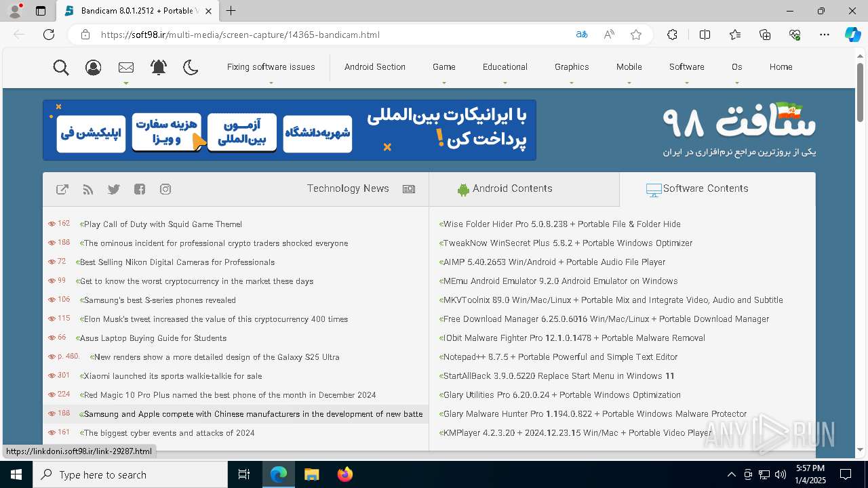The width and height of the screenshot is (868, 488).
Task: Go to the Home menu item
Action: click(781, 67)
